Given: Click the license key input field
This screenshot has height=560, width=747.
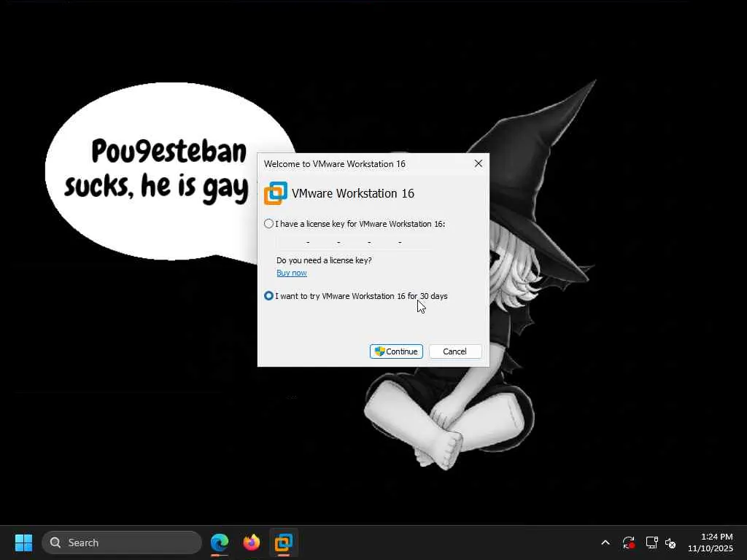Looking at the screenshot, I should [x=354, y=242].
